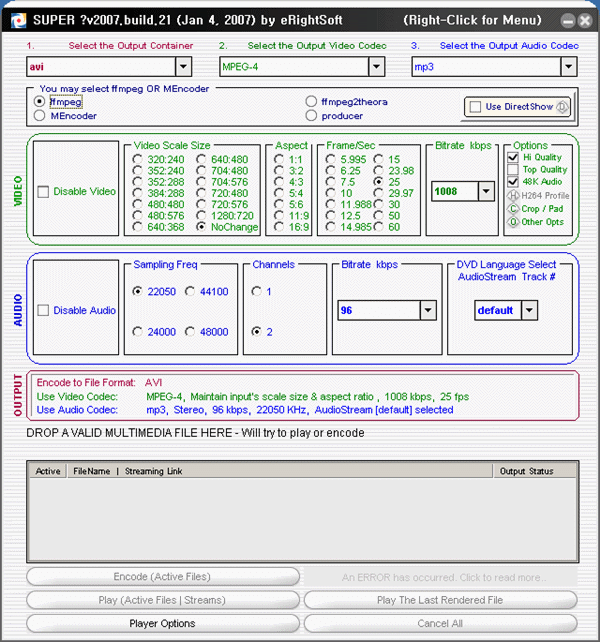Open the Output Audio Codec dropdown arrow

[x=568, y=66]
